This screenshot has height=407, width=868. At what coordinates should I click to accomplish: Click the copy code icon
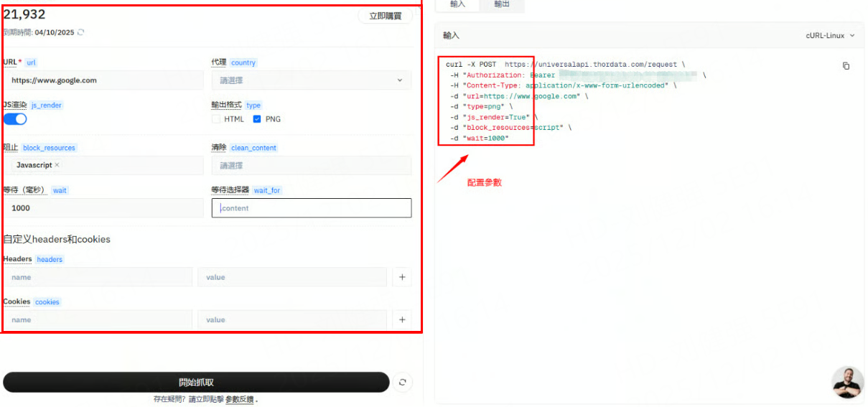tap(846, 66)
